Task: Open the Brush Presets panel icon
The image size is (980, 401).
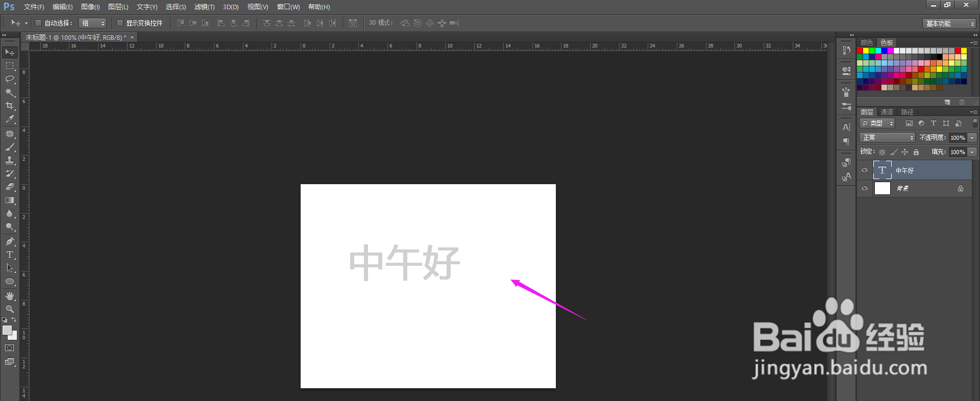Action: [846, 107]
